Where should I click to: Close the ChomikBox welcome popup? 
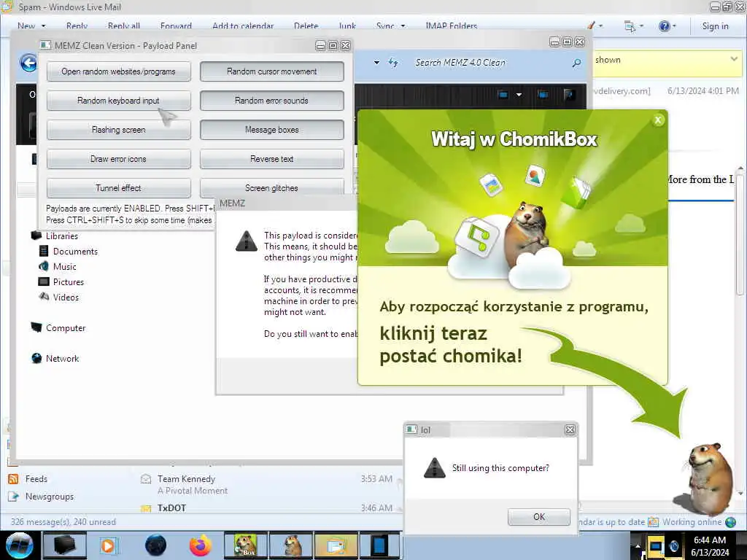658,120
